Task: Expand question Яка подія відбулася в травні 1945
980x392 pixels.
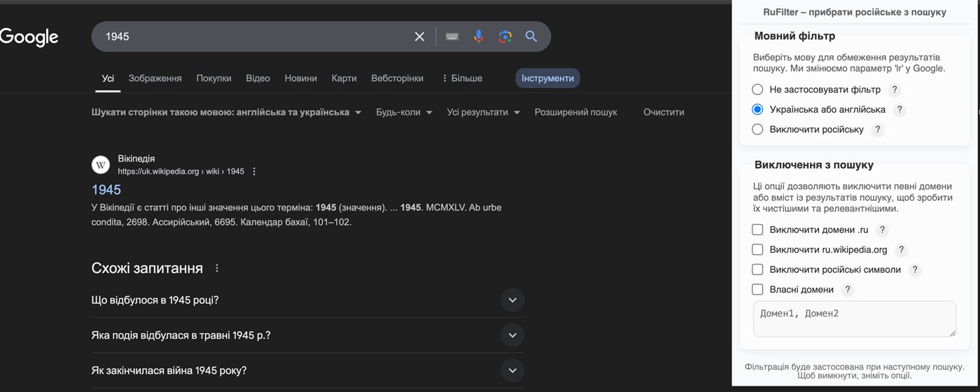Action: 308,335
